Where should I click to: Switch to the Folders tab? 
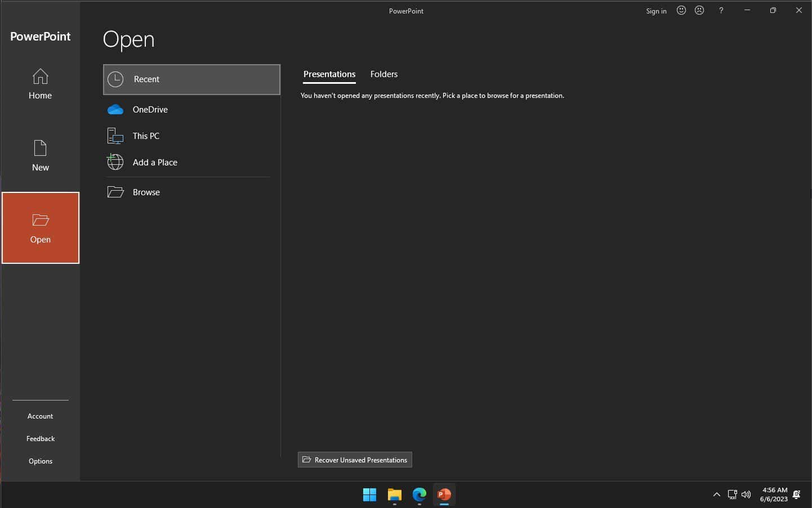click(384, 74)
